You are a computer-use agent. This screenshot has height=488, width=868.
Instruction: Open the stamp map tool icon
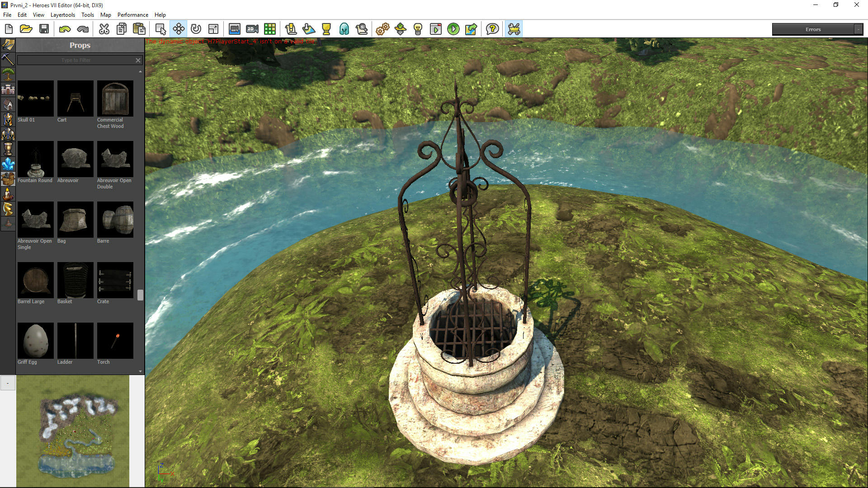(x=309, y=29)
